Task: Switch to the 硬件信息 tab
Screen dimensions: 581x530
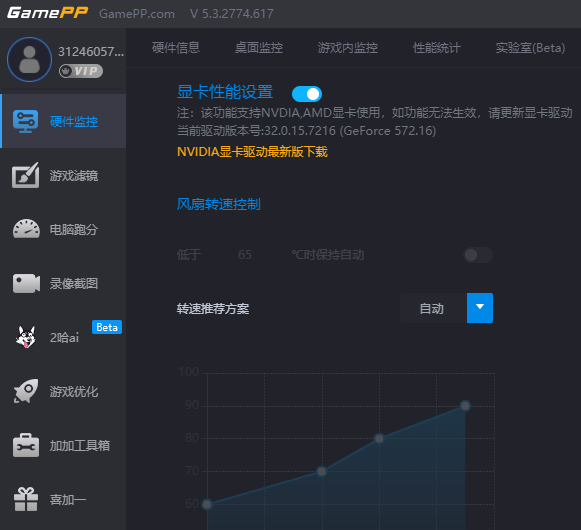Action: (x=176, y=48)
